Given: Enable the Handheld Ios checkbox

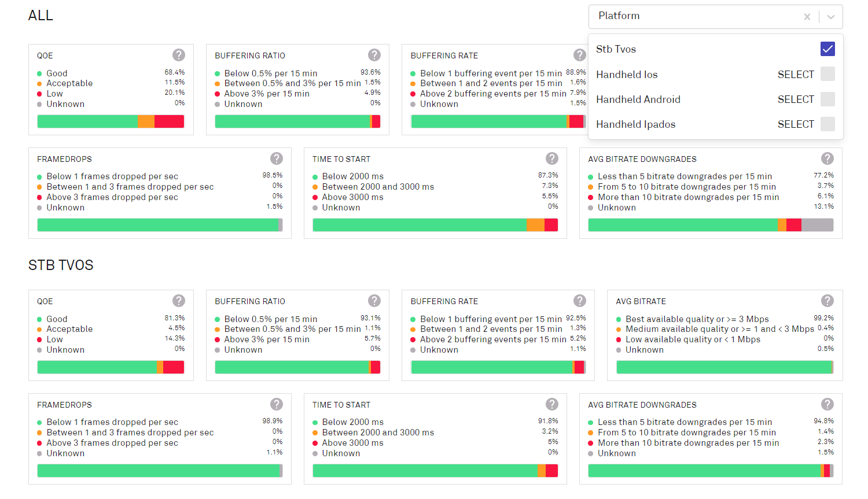Looking at the screenshot, I should (827, 74).
